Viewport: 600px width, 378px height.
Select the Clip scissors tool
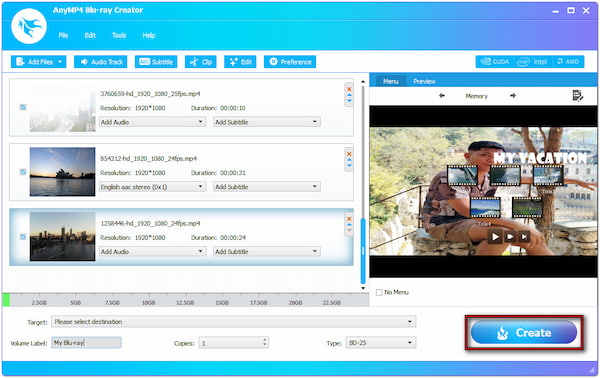(x=201, y=62)
